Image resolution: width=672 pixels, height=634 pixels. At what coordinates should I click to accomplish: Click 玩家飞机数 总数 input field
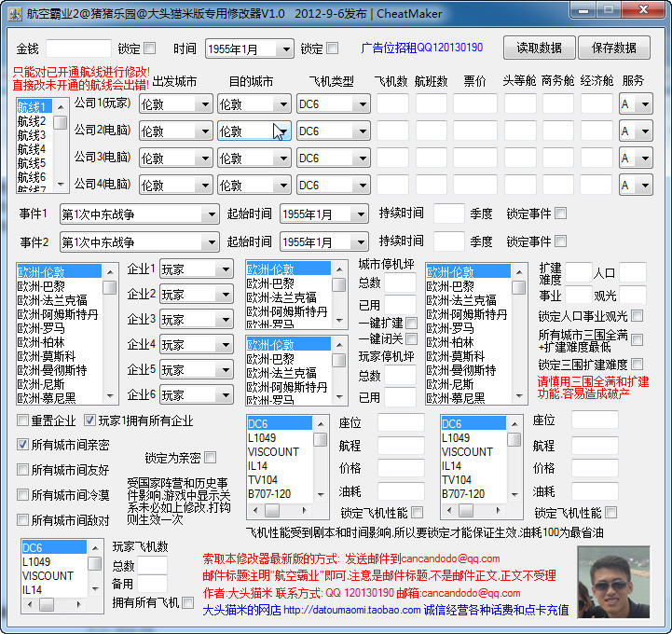152,565
